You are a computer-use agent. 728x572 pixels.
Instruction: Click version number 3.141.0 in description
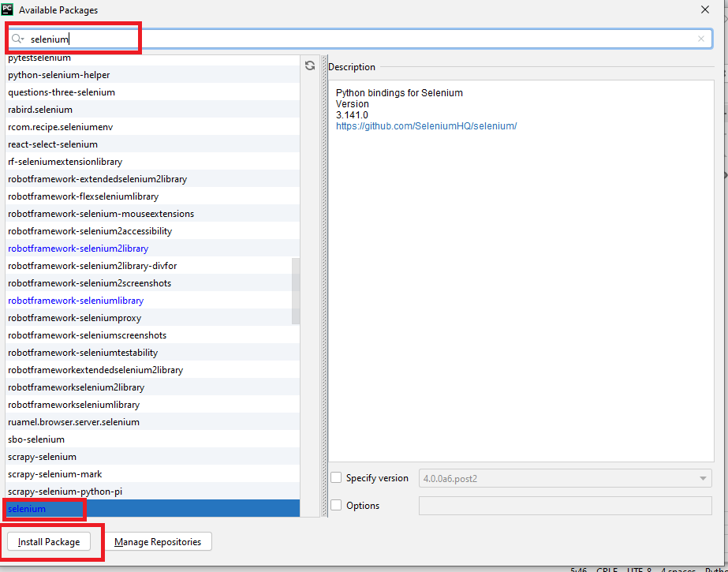[352, 114]
